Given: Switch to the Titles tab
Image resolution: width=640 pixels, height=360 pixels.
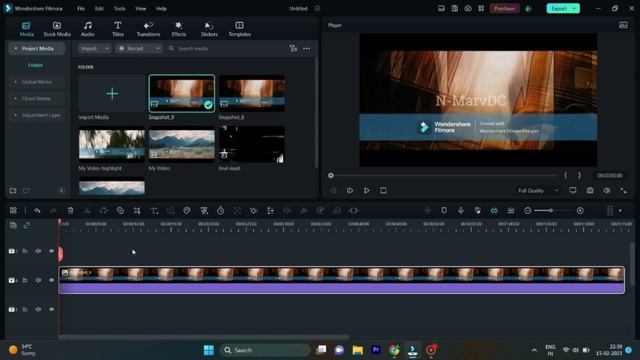Looking at the screenshot, I should (x=118, y=29).
